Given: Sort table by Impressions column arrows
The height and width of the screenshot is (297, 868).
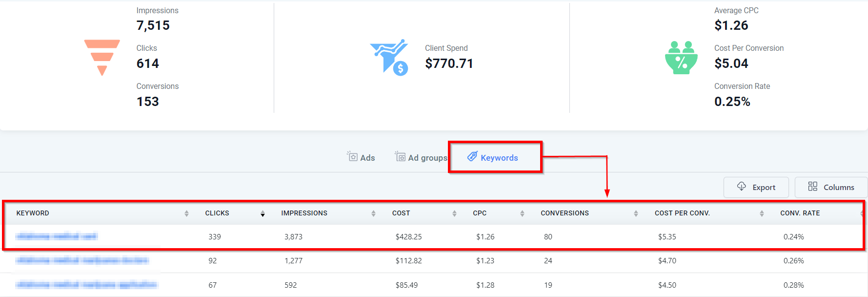Looking at the screenshot, I should 373,213.
